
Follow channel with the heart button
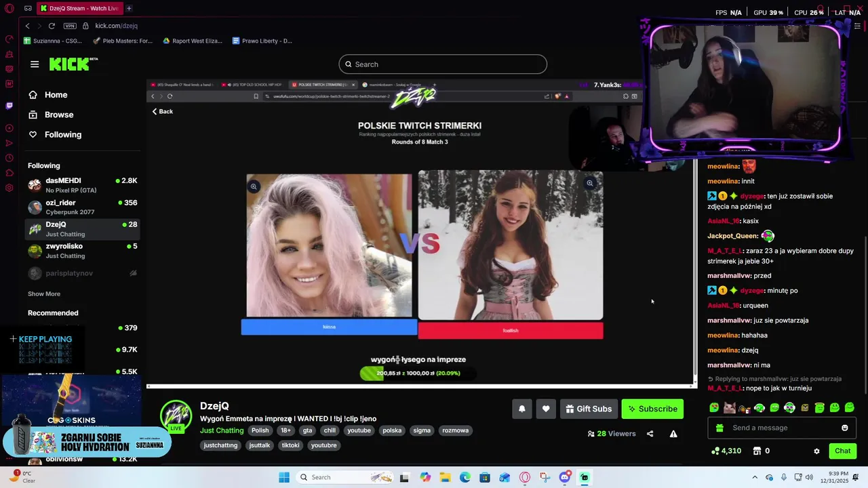click(546, 409)
